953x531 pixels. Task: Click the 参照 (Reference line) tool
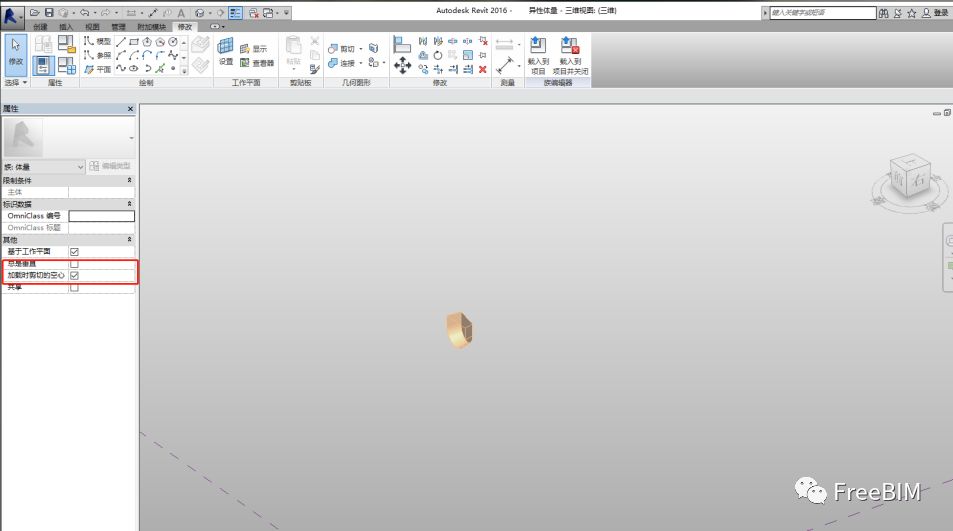[x=97, y=55]
